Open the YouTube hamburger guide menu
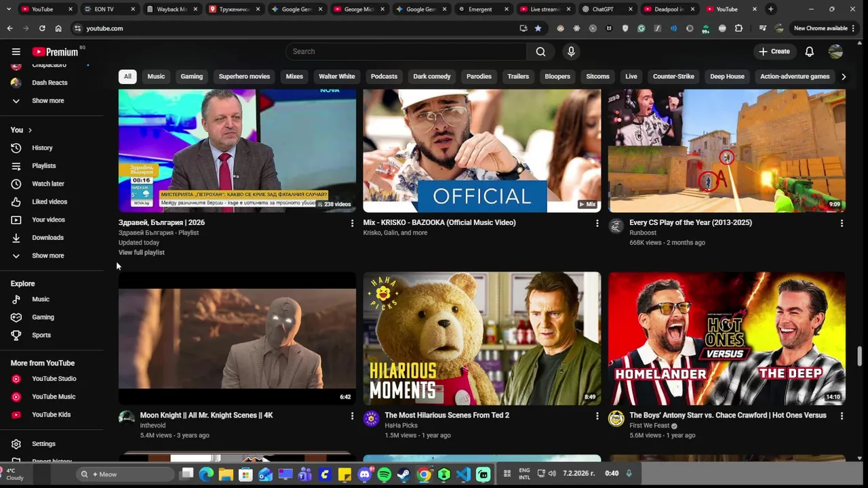Screen dimensions: 868x488 [16, 52]
